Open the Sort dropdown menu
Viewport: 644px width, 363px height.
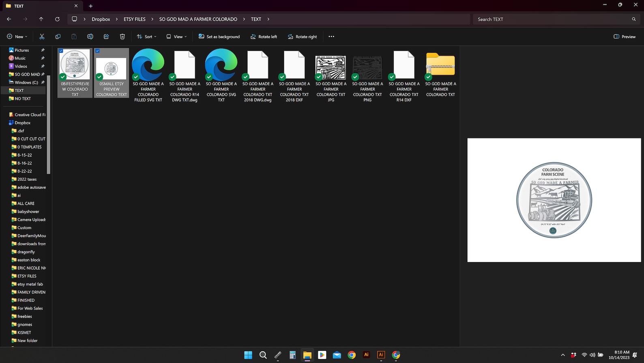tap(146, 37)
